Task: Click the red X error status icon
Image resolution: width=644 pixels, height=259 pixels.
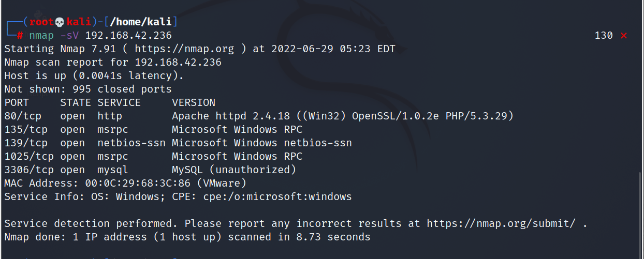Action: click(623, 36)
